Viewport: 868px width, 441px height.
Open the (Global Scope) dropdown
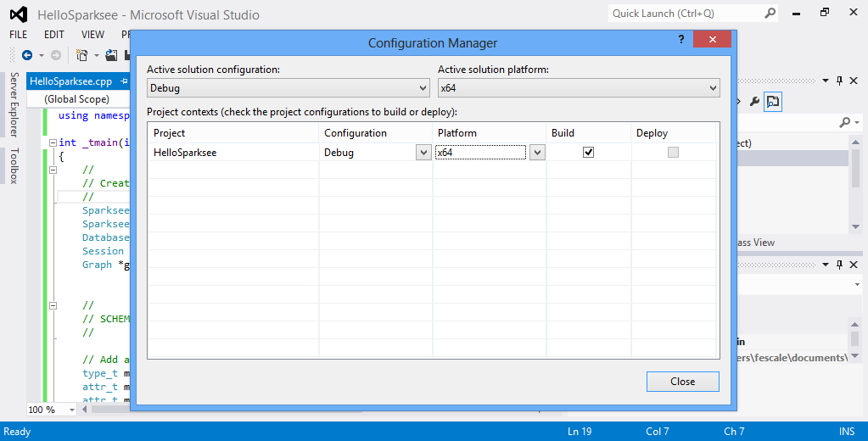click(77, 99)
